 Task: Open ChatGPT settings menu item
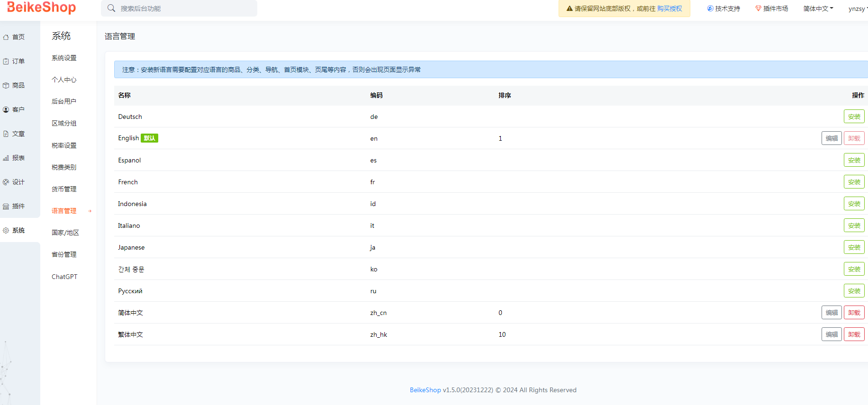pyautogui.click(x=64, y=277)
